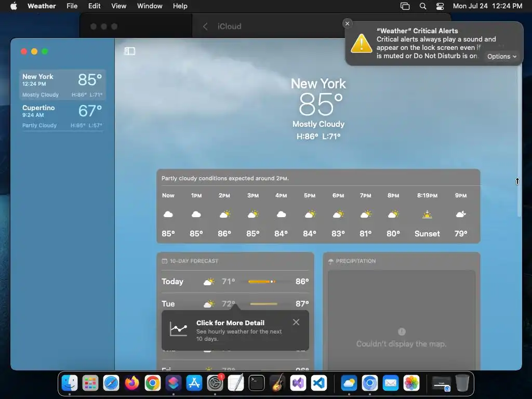Click Tuesday's temperature range bar

coord(263,304)
